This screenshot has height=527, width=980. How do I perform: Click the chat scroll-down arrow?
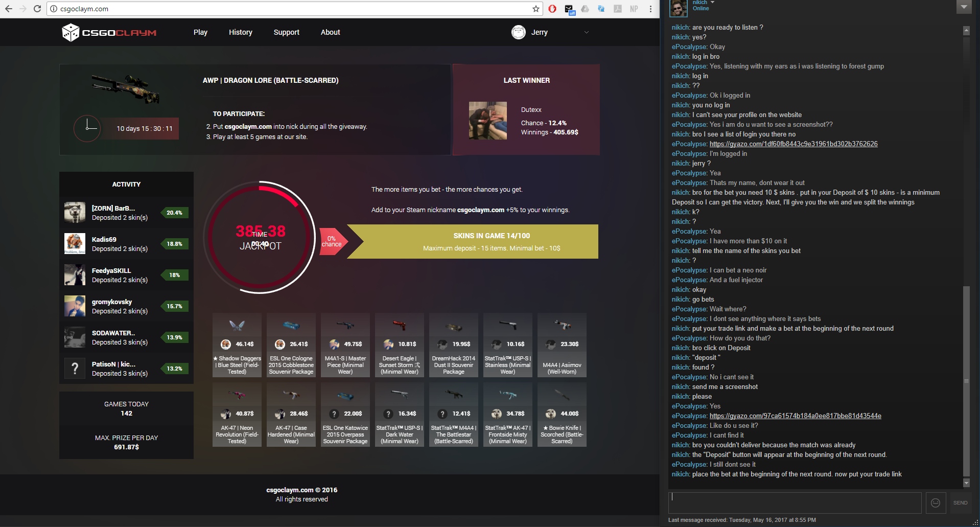click(x=966, y=483)
